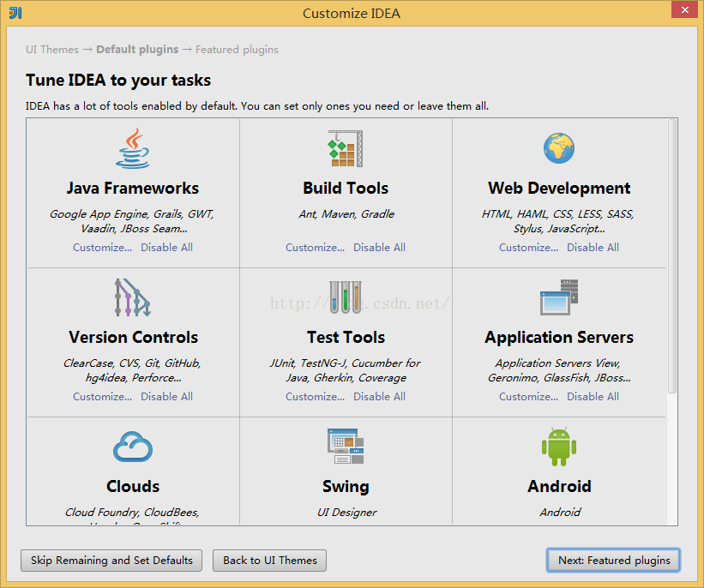This screenshot has width=704, height=588.
Task: Open Customize for Version Controls
Action: point(102,396)
